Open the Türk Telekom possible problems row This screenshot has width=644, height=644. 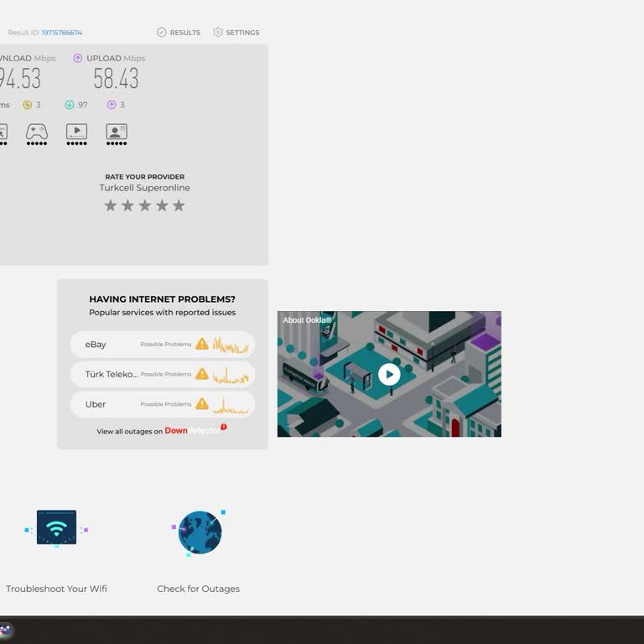[x=163, y=374]
